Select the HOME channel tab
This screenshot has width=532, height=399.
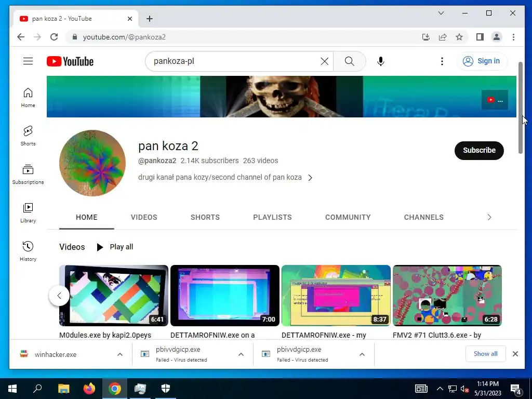tap(87, 217)
